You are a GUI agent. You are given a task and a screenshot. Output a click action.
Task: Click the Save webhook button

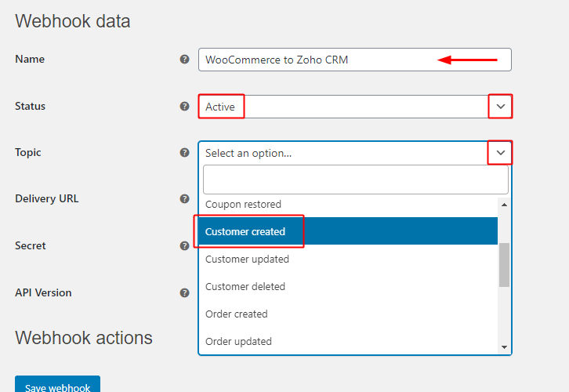57,385
